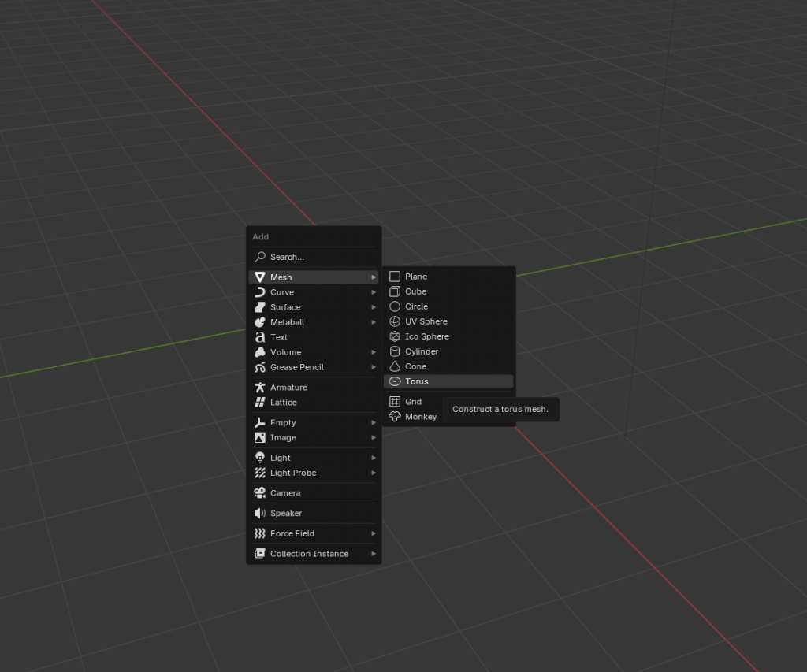Add a Text object
Screen dimensions: 807x672
tap(279, 337)
